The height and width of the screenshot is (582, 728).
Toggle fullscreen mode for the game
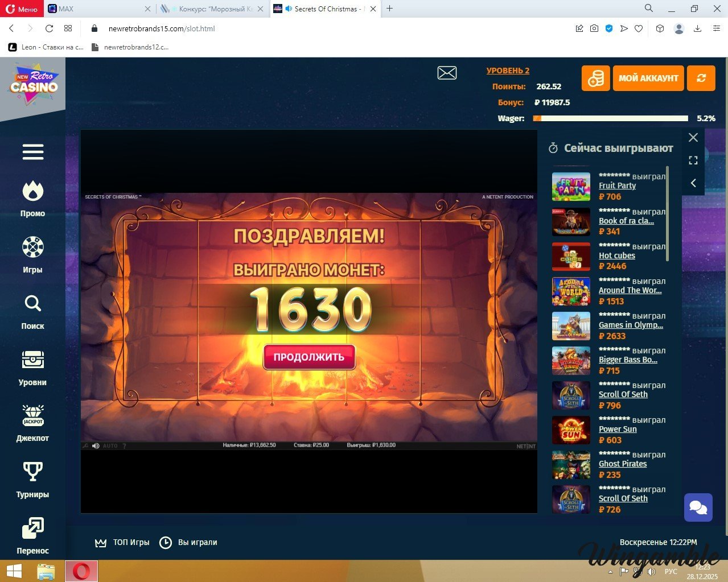[x=693, y=160]
